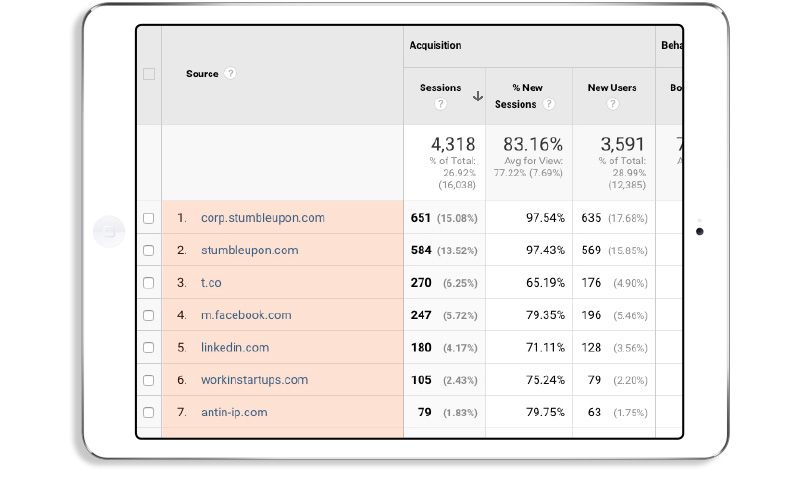Image resolution: width=800 pixels, height=480 pixels.
Task: Sort by the % New Sessions header
Action: [x=519, y=96]
